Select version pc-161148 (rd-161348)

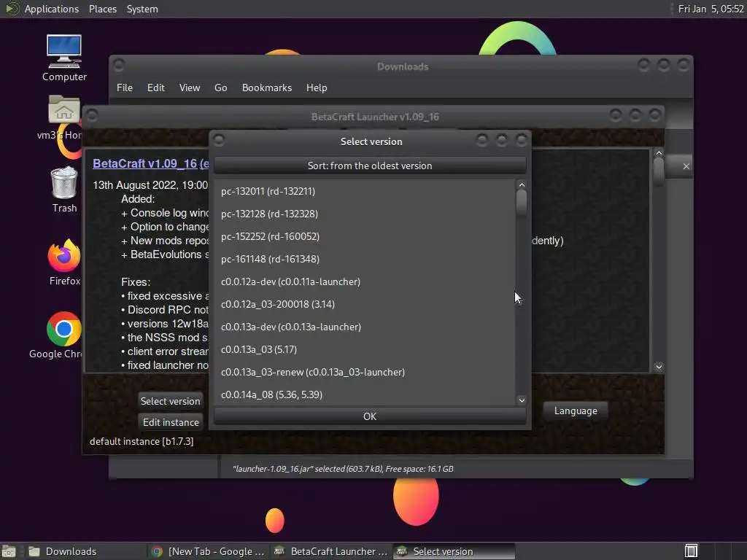(365, 259)
